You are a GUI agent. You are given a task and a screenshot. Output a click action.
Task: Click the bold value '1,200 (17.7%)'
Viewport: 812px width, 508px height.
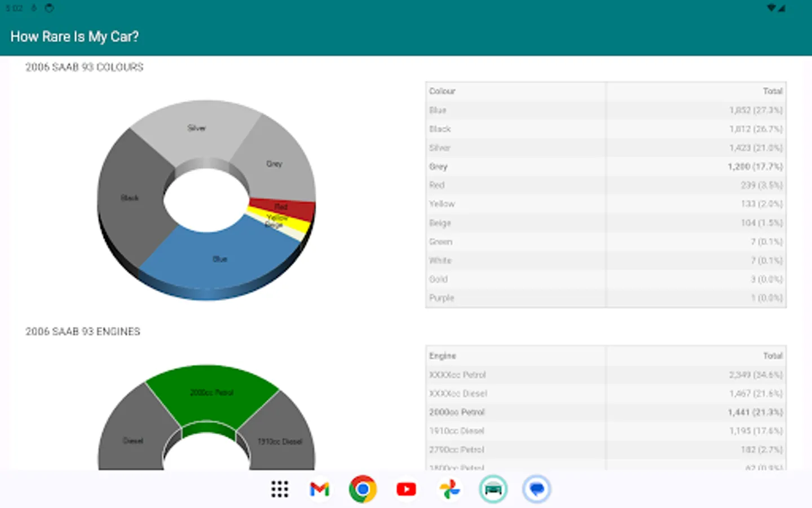755,167
